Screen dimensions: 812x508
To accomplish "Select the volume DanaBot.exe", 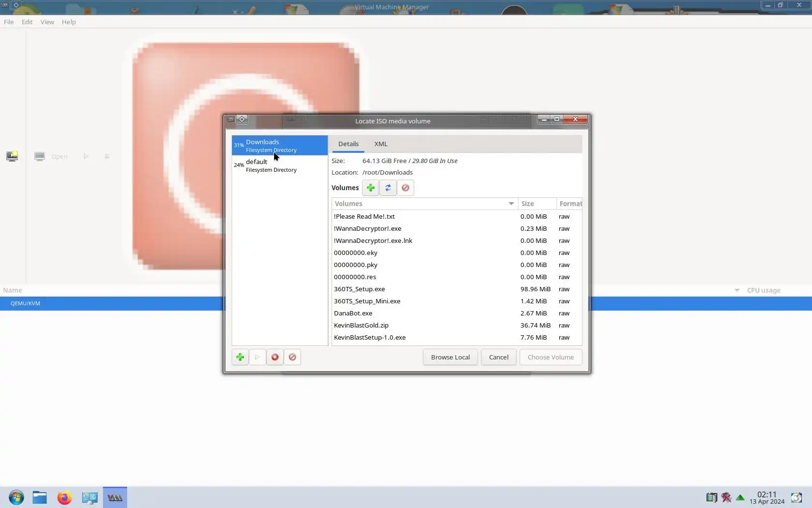I will [x=457, y=313].
